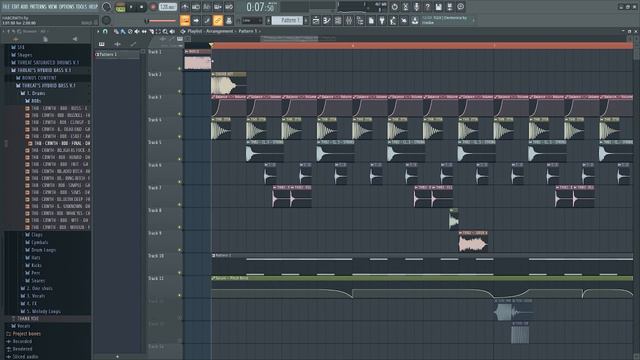Click the audio editor scissors icon
The height and width of the screenshot is (360, 640).
(x=405, y=7)
